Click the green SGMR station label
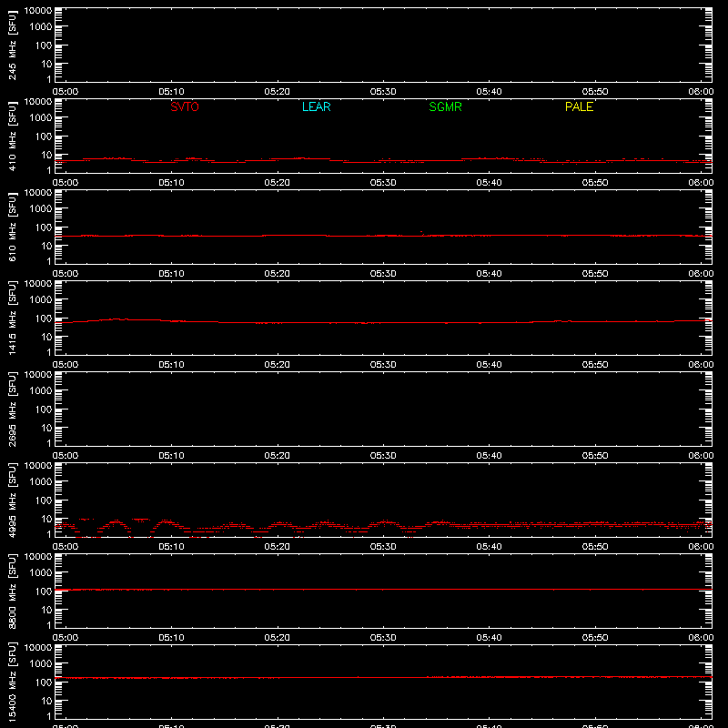This screenshot has height=728, width=728. coord(445,106)
